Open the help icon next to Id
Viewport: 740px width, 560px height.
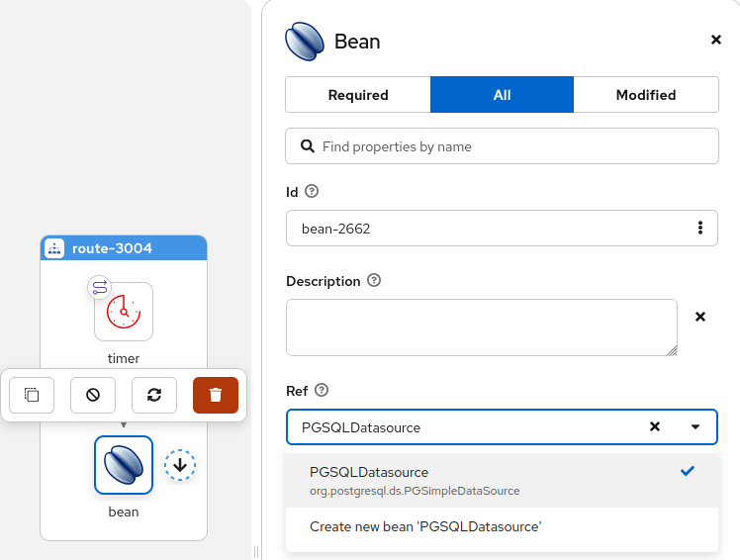point(312,192)
